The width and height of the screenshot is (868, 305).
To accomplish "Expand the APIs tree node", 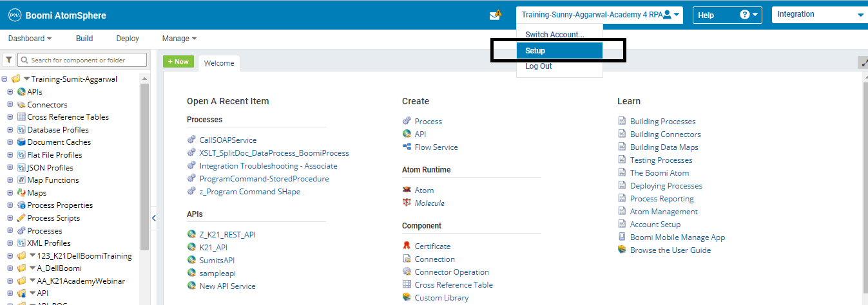I will pos(10,92).
